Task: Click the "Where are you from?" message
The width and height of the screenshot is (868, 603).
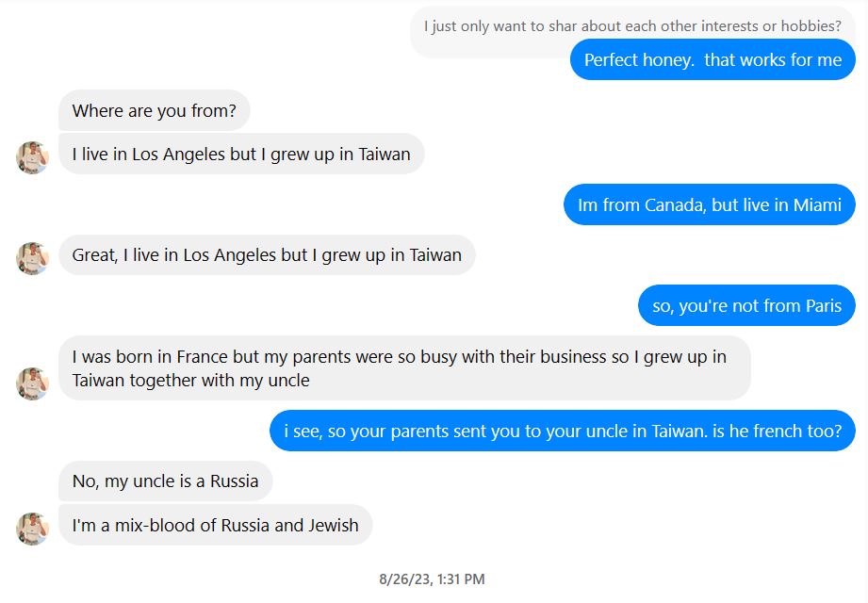Action: [x=154, y=111]
